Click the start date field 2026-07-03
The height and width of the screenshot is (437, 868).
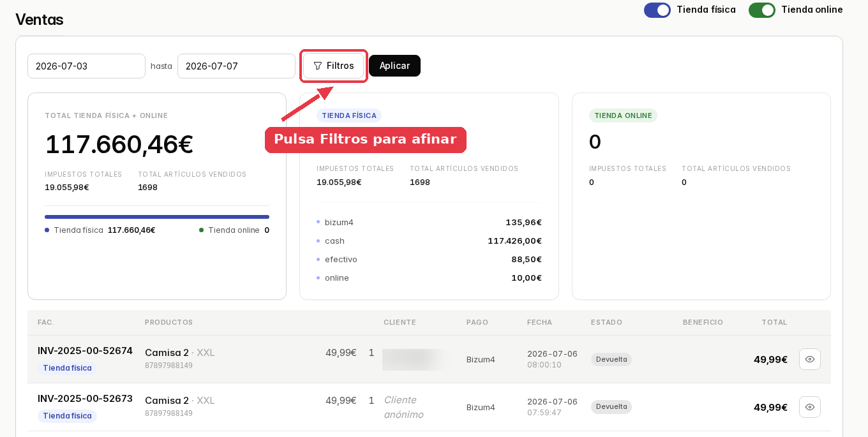pyautogui.click(x=86, y=66)
